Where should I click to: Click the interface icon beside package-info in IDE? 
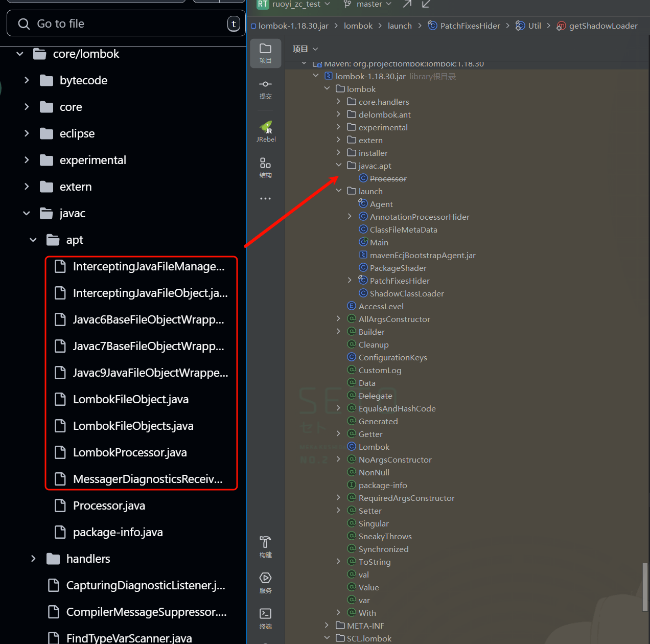coord(352,485)
